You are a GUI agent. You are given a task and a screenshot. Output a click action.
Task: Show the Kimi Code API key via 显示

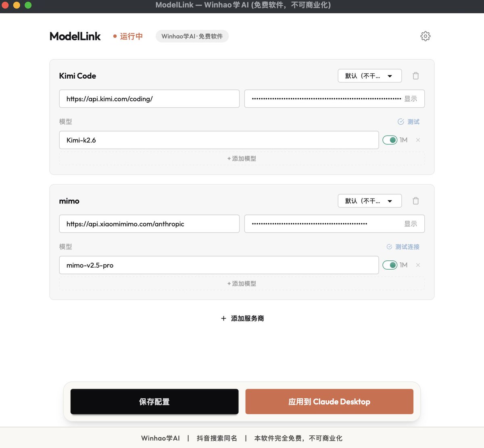click(x=411, y=99)
